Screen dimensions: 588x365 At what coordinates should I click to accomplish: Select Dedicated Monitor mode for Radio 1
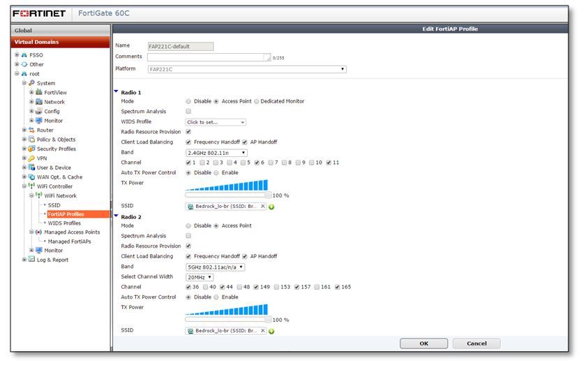[257, 101]
